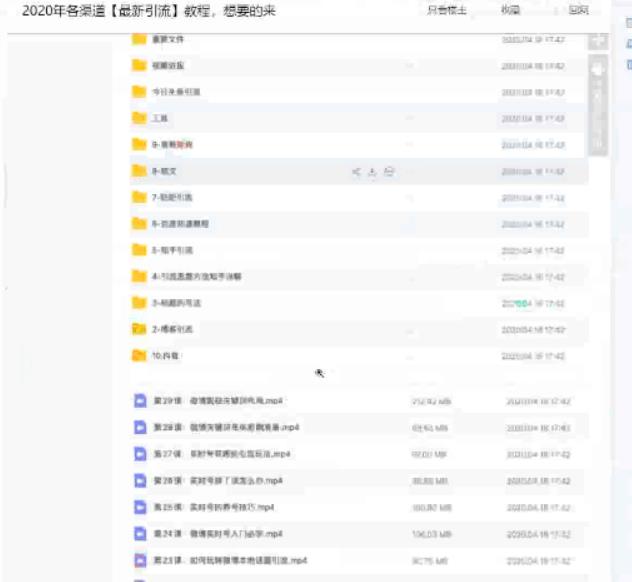Open the folder name starting with 4-
632x582 pixels.
[196, 276]
